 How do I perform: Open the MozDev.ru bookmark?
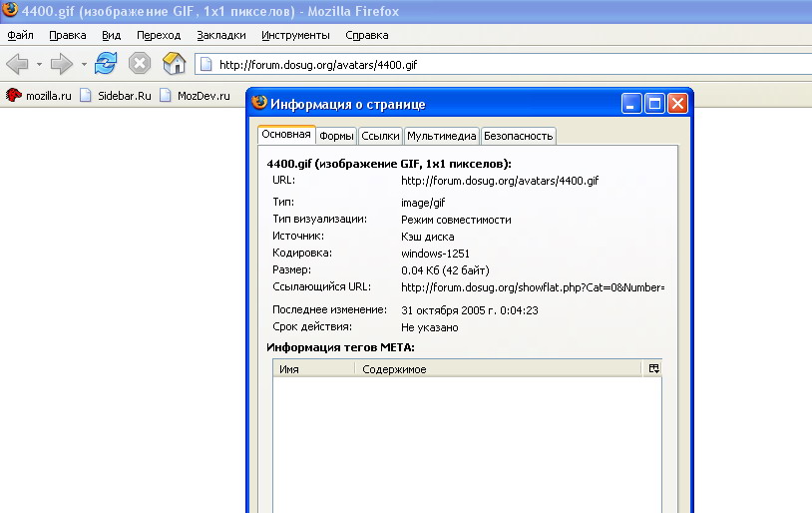194,96
